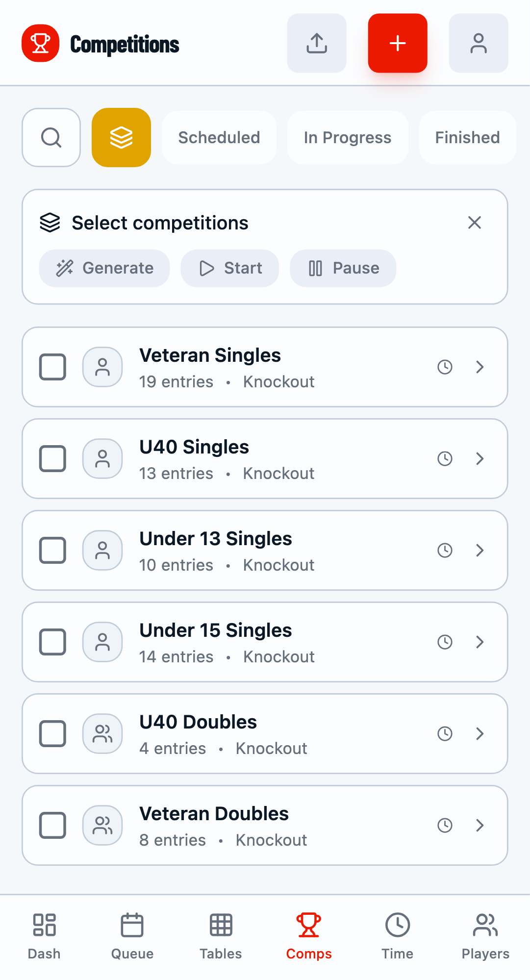The image size is (530, 980).
Task: Toggle the yellow multi-select layers button
Action: coord(121,137)
